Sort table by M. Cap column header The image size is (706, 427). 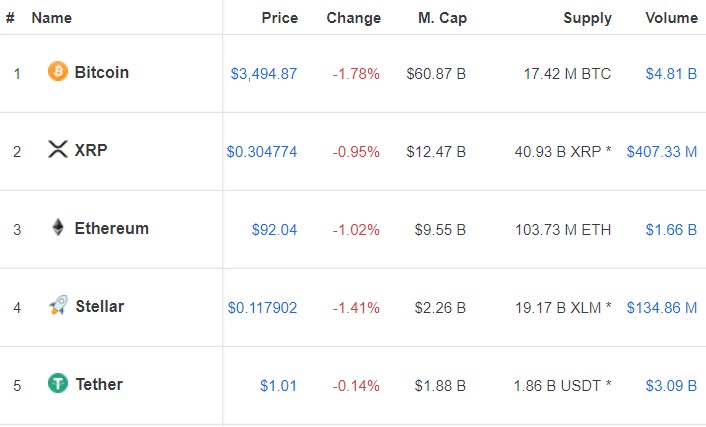(442, 18)
